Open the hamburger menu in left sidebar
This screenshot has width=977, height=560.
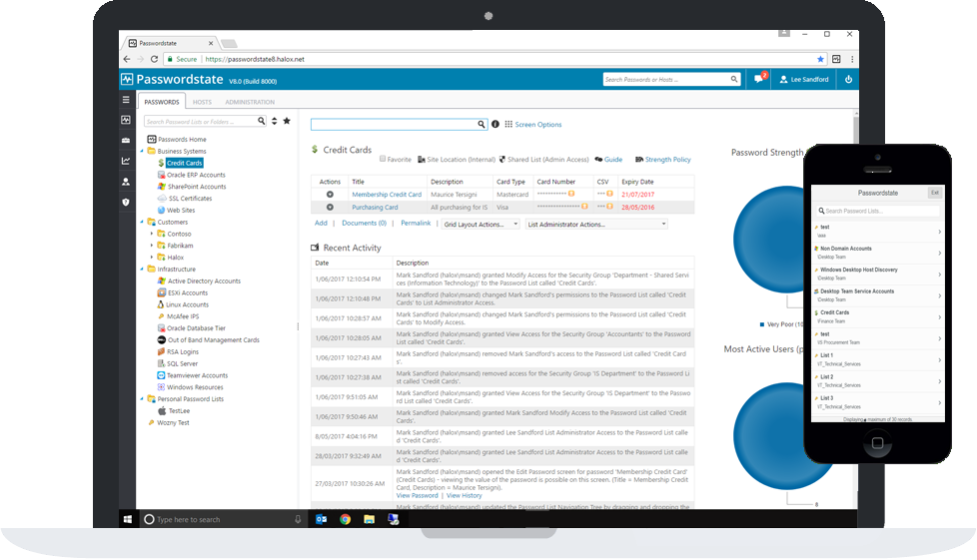pos(126,100)
